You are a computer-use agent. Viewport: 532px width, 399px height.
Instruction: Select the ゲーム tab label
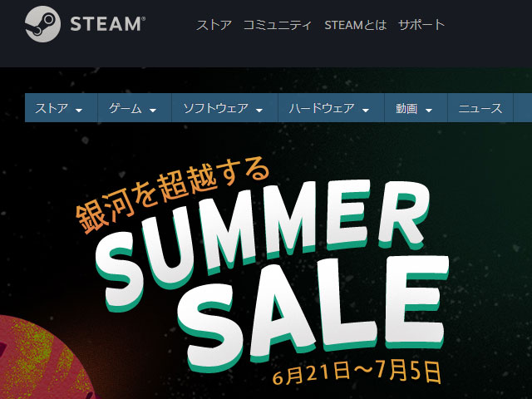126,108
